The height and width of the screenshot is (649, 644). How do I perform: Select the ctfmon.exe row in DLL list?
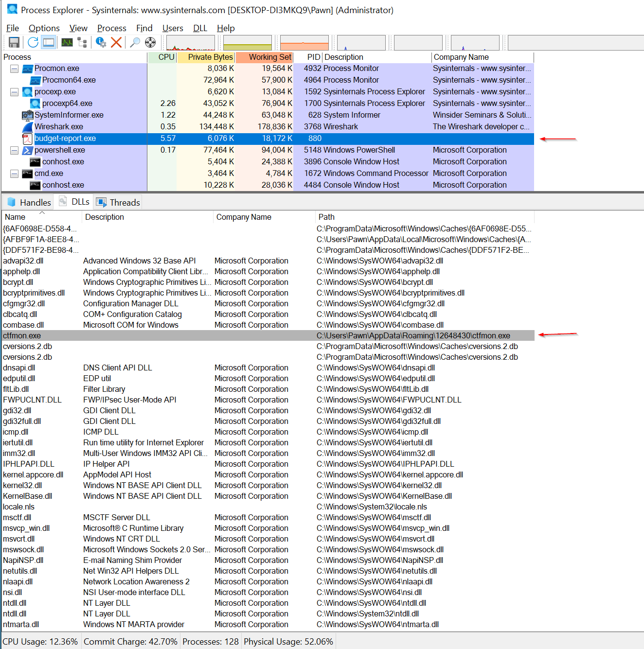point(268,336)
